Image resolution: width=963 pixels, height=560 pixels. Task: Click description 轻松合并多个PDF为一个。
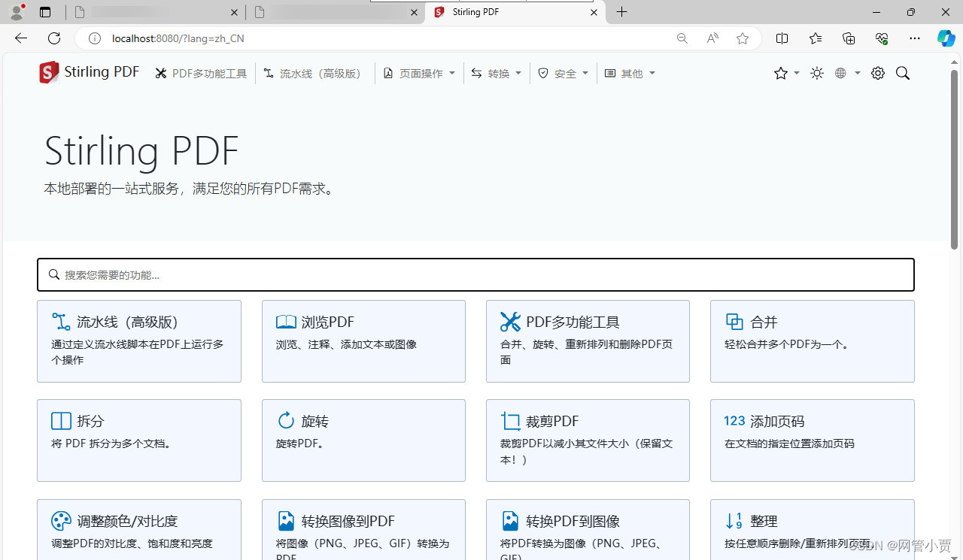coord(787,344)
